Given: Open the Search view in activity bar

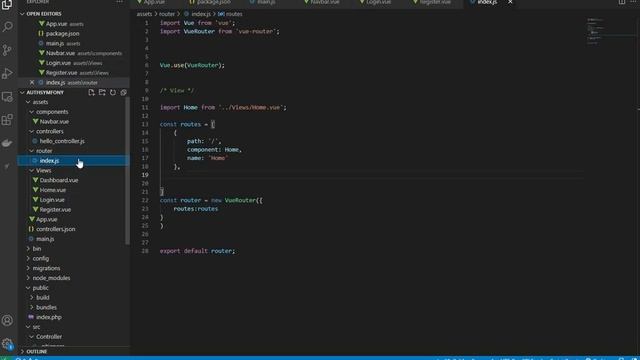Looking at the screenshot, I should [7, 27].
